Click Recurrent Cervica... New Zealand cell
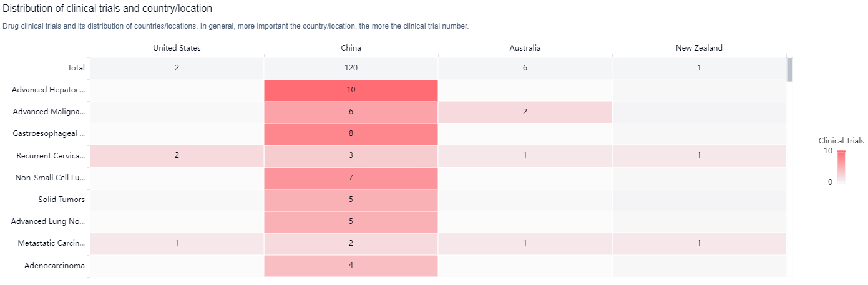 tap(699, 155)
